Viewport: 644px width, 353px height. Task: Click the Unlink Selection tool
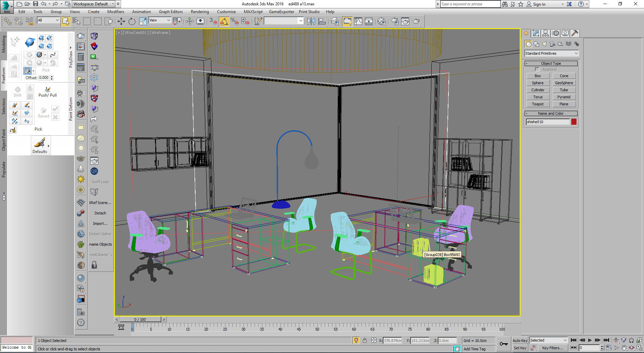[18, 21]
